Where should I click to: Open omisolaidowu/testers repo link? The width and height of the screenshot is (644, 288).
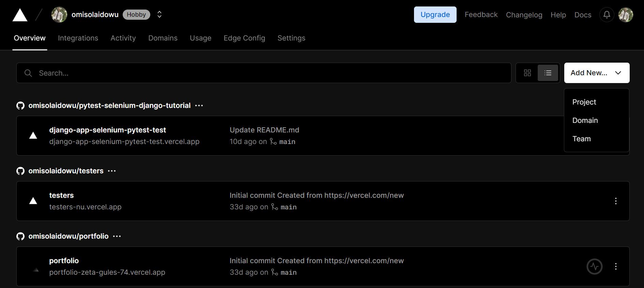pos(66,171)
